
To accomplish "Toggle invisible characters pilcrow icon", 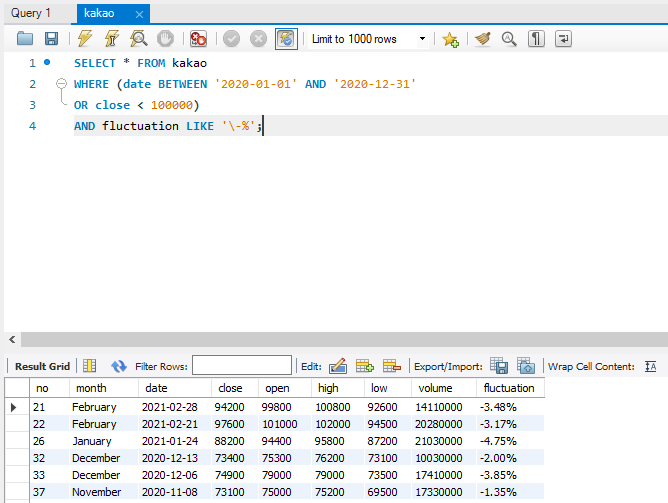I will coord(536,39).
